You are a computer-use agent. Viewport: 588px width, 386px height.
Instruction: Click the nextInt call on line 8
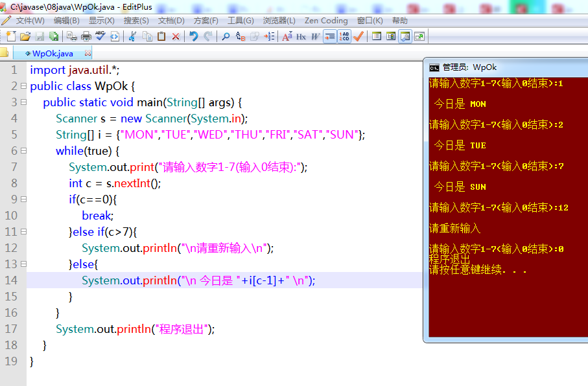pyautogui.click(x=132, y=183)
